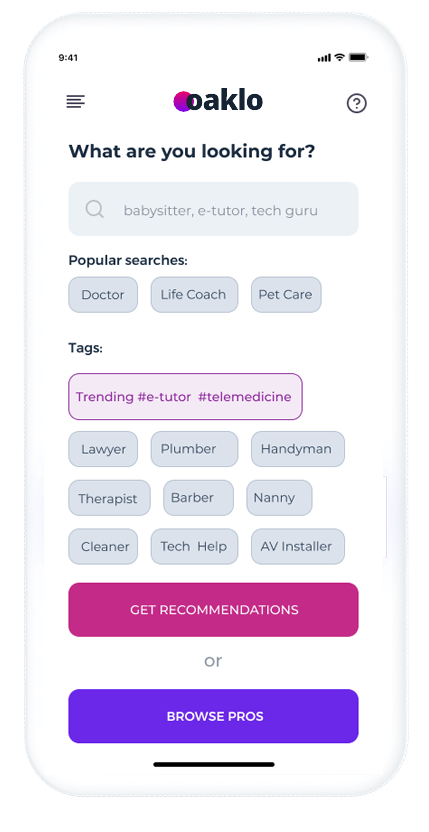Pick the Handyman tag
This screenshot has width=429, height=832.
coord(298,449)
